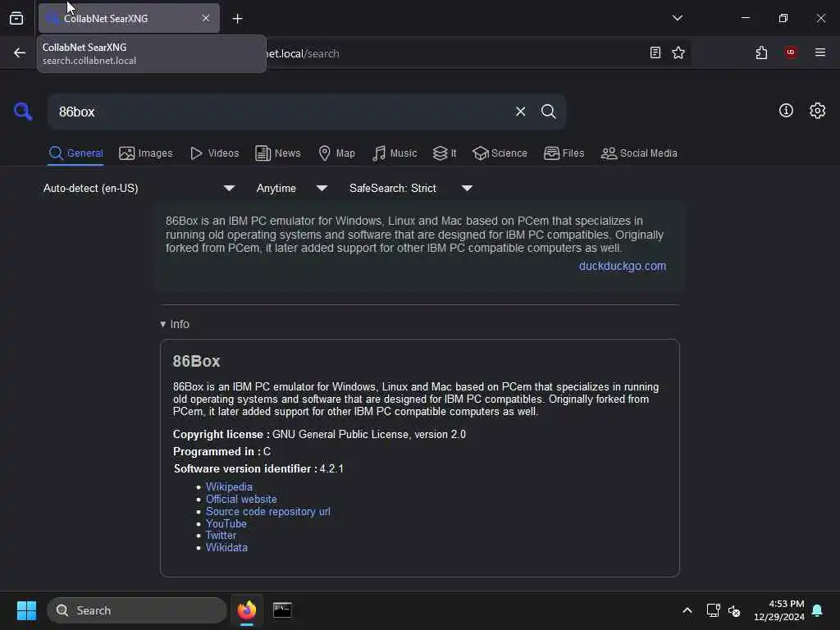Screen dimensions: 840x630
Task: Open SafeSearch: Strict dropdown
Action: [x=410, y=188]
